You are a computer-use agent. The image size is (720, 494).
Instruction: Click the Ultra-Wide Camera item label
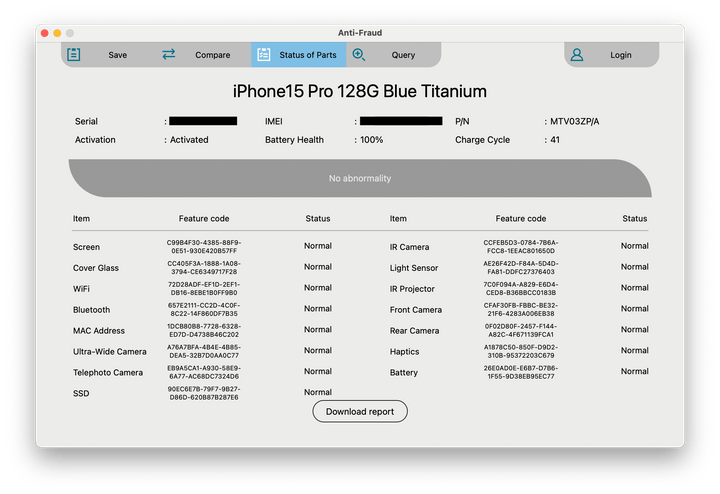[x=110, y=352]
